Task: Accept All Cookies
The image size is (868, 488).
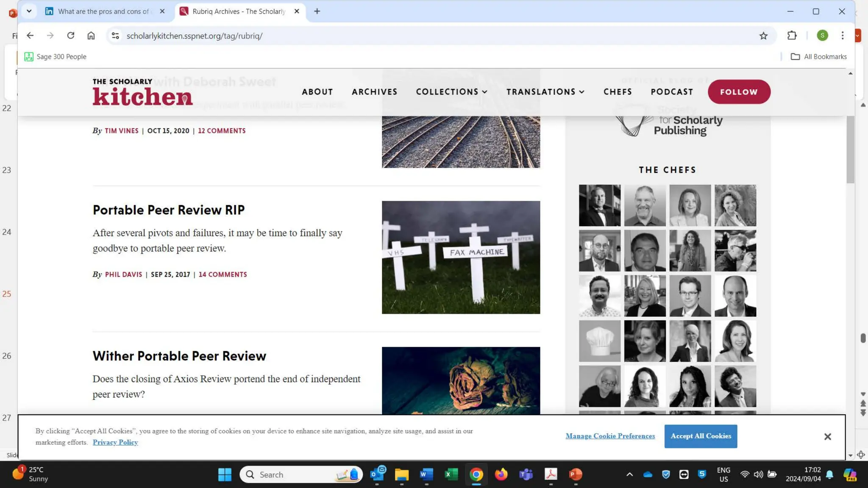Action: (701, 436)
